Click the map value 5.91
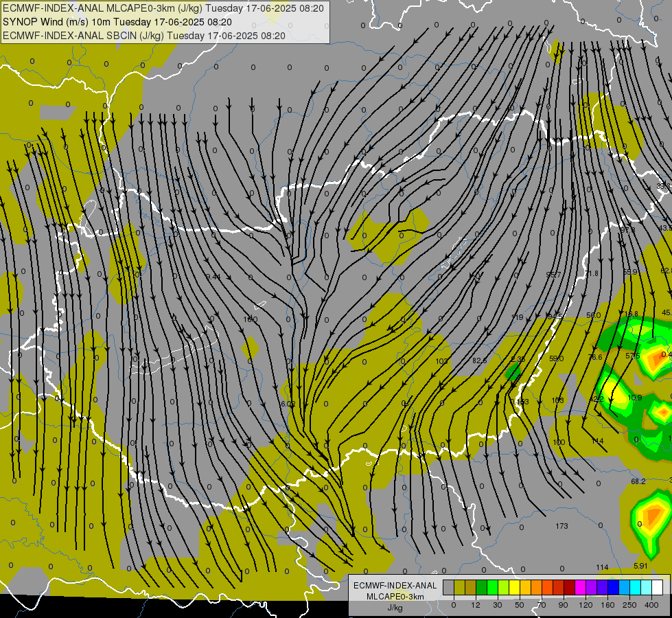This screenshot has width=672, height=618. coord(640,566)
